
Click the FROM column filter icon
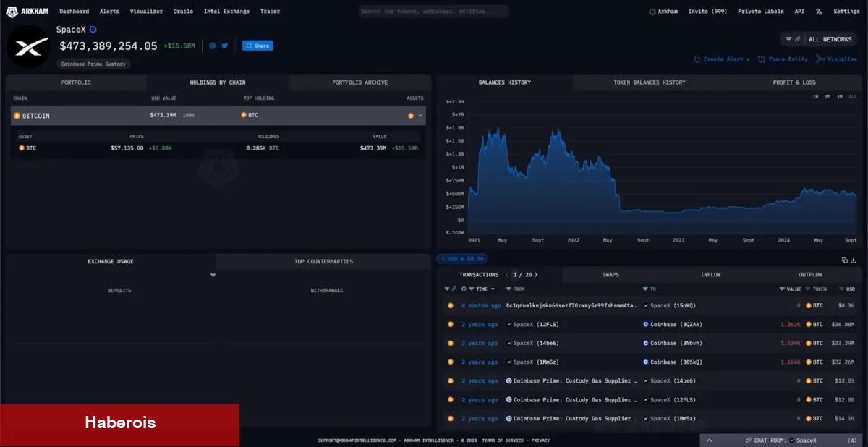(x=509, y=289)
